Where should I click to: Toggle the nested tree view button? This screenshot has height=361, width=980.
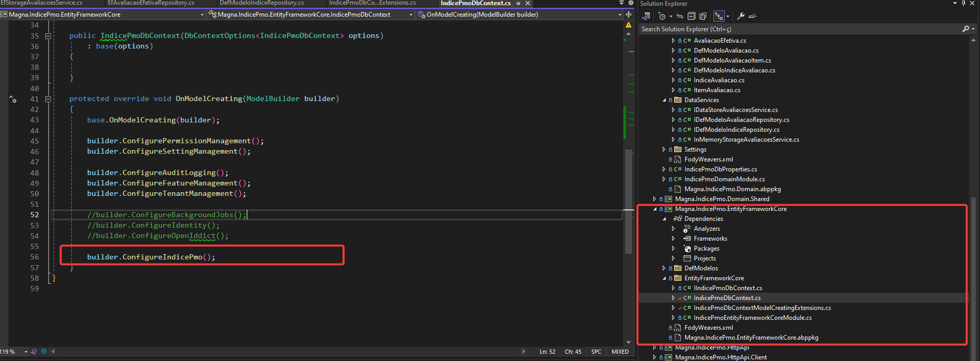coord(718,16)
